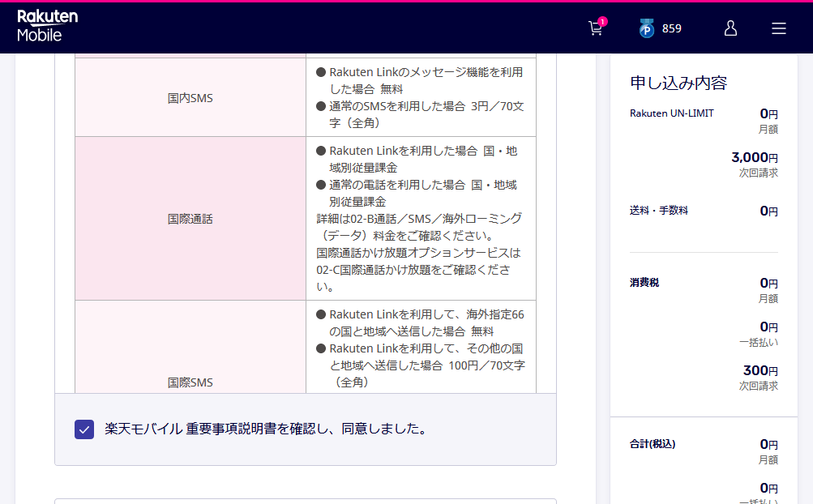The image size is (813, 504).
Task: Click the text 通常のSMSを利用した場合 3円／70文字
Action: pos(426,114)
